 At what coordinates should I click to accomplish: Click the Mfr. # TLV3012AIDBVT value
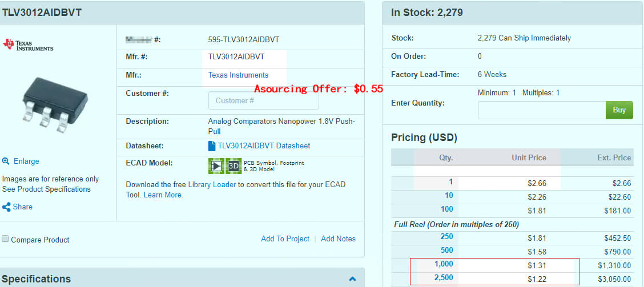click(236, 56)
